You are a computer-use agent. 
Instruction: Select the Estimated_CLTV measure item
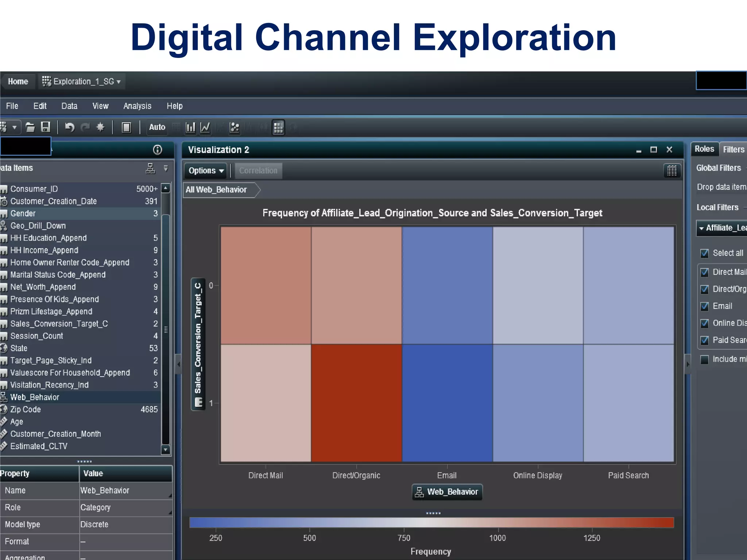click(x=80, y=446)
